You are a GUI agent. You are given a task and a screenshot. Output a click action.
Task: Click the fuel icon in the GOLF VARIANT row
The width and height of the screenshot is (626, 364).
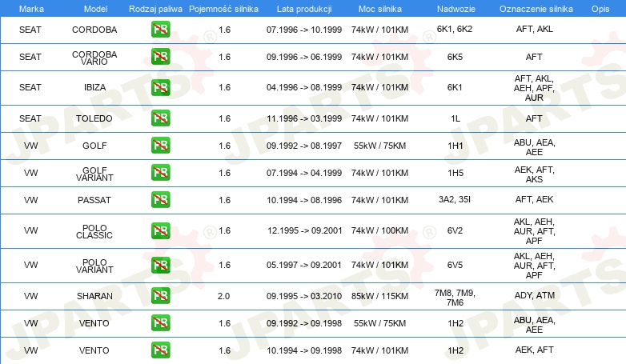(x=160, y=173)
